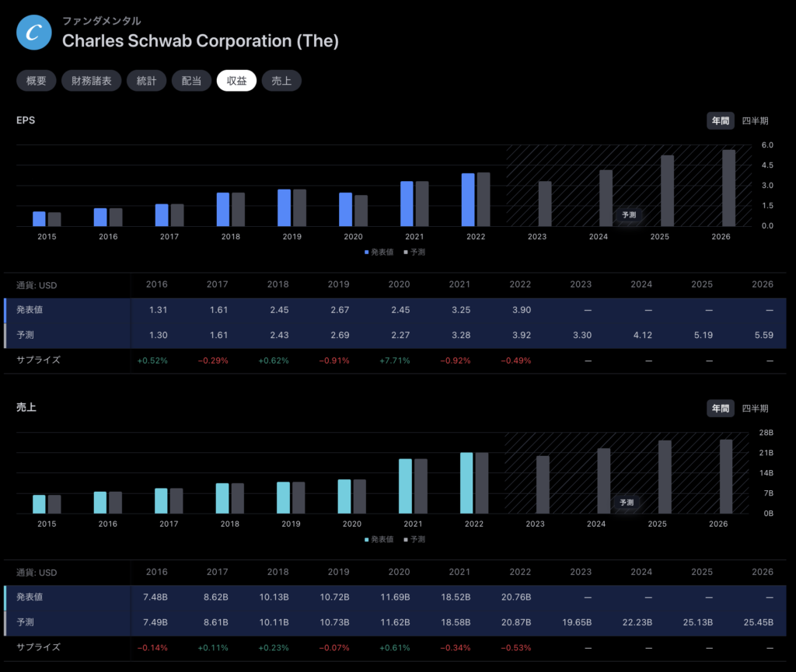Click revenue surprise value +0.61%
The height and width of the screenshot is (672, 796).
coord(394,648)
